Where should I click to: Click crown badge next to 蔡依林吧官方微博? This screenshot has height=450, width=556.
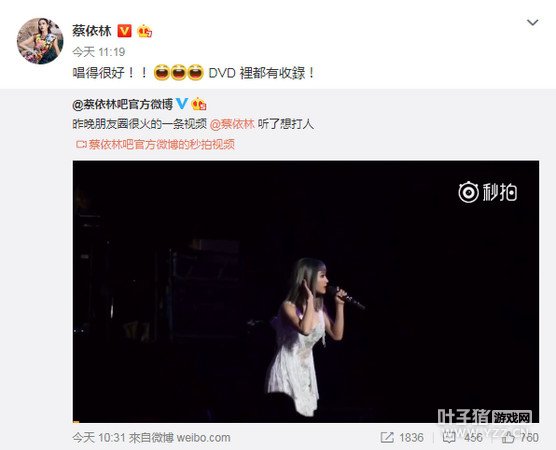coord(199,104)
